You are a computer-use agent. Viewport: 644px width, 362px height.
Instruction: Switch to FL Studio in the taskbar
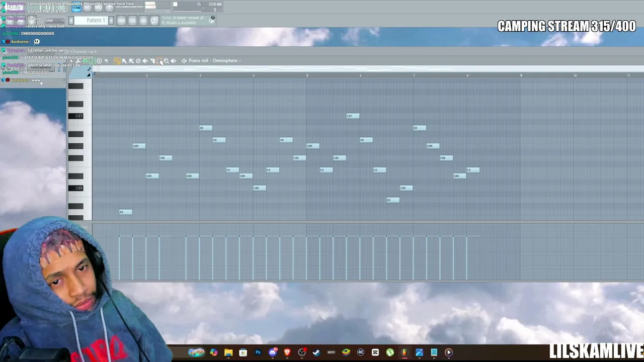click(404, 352)
